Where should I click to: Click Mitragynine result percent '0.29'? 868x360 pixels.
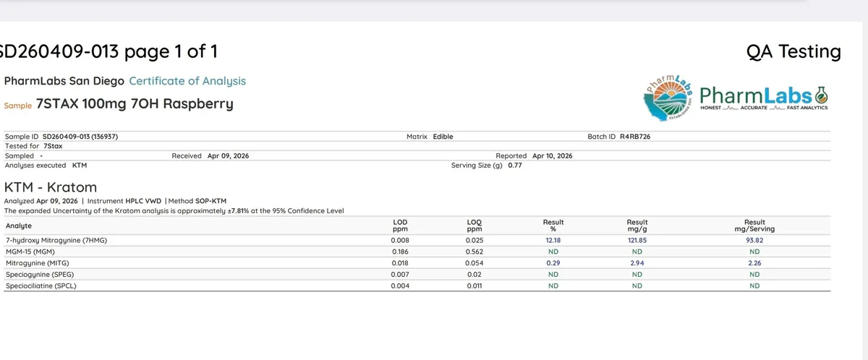point(553,263)
